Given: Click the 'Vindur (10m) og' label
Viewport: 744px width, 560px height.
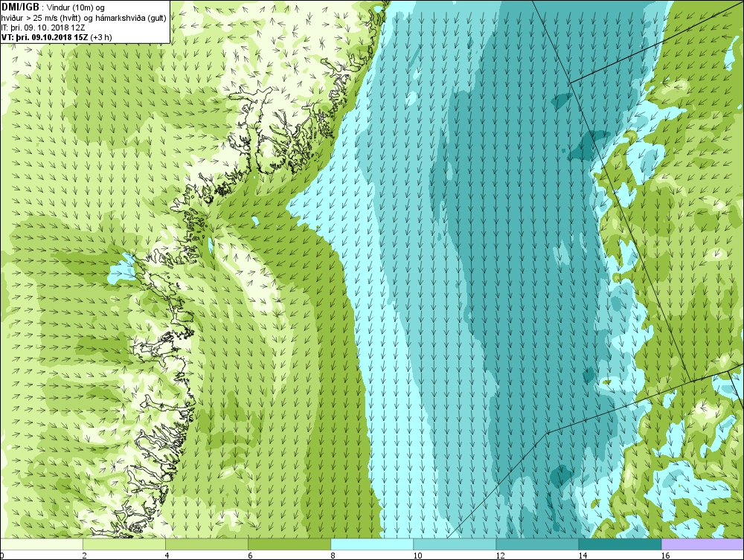Looking at the screenshot, I should coord(76,8).
